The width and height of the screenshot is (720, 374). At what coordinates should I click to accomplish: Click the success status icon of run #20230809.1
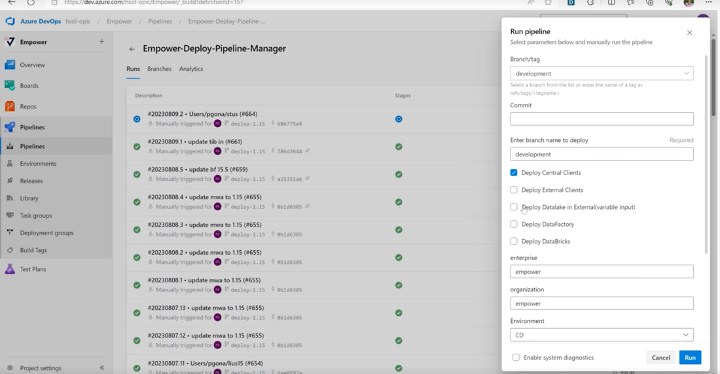coord(137,147)
